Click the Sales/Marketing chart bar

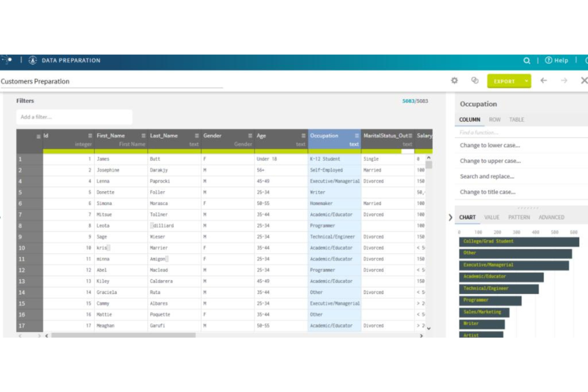click(484, 312)
